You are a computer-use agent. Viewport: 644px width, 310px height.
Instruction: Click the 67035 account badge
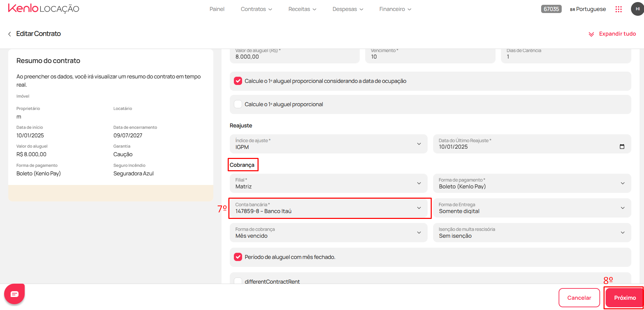click(x=551, y=9)
